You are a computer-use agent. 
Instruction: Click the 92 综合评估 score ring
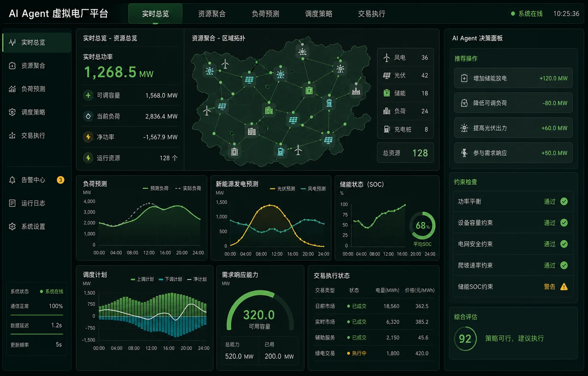(x=465, y=339)
